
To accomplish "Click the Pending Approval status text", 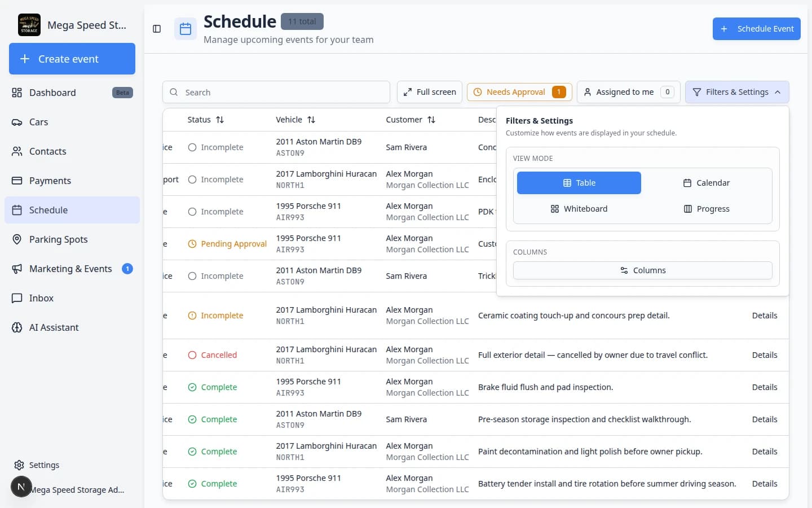I will (x=233, y=244).
